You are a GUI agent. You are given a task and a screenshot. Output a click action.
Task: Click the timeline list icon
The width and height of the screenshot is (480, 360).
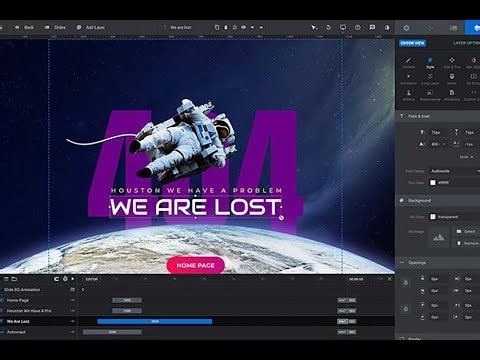pyautogui.click(x=6, y=279)
